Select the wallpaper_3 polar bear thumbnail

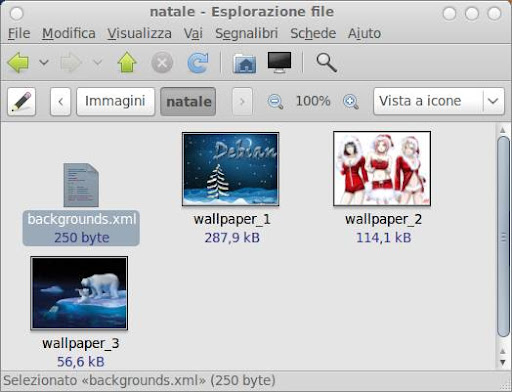pos(79,293)
